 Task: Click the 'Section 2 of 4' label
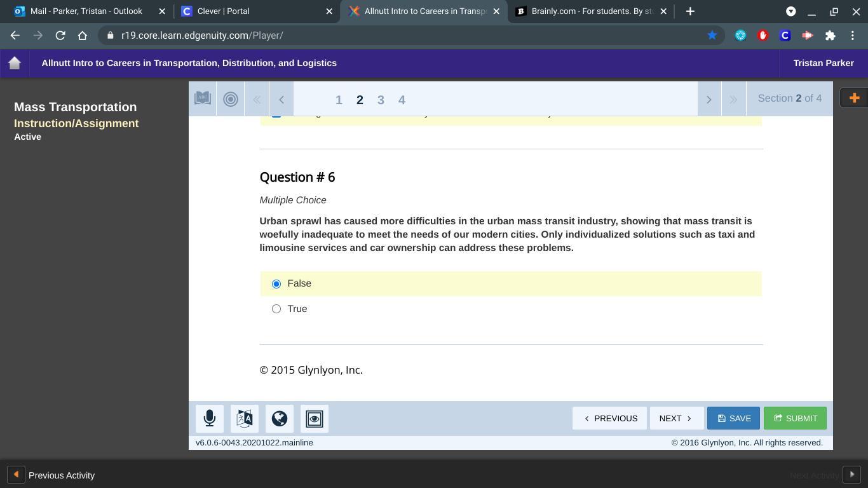click(790, 98)
